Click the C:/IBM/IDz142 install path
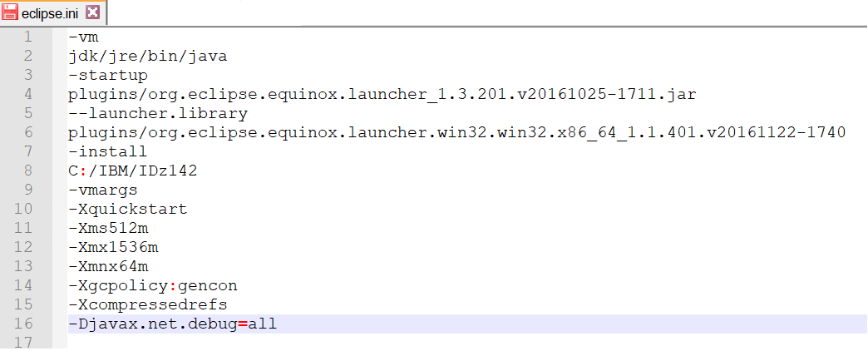 [133, 171]
